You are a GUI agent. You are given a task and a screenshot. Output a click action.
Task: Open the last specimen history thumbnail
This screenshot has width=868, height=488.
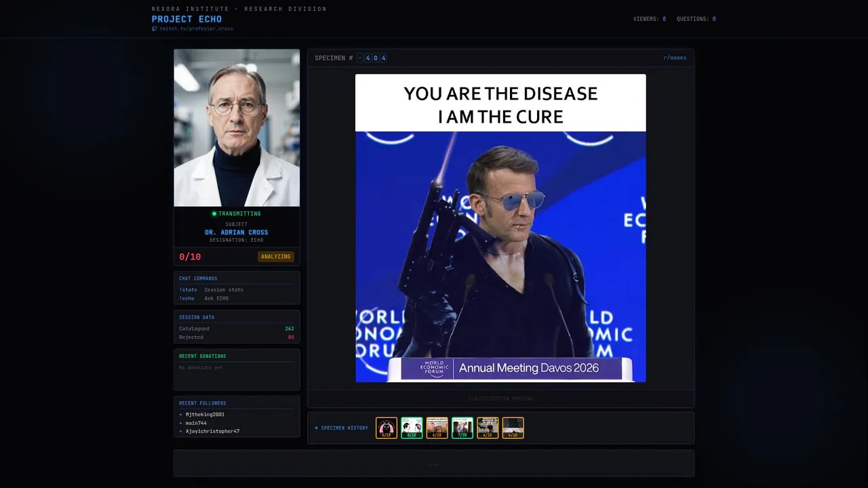pyautogui.click(x=513, y=428)
